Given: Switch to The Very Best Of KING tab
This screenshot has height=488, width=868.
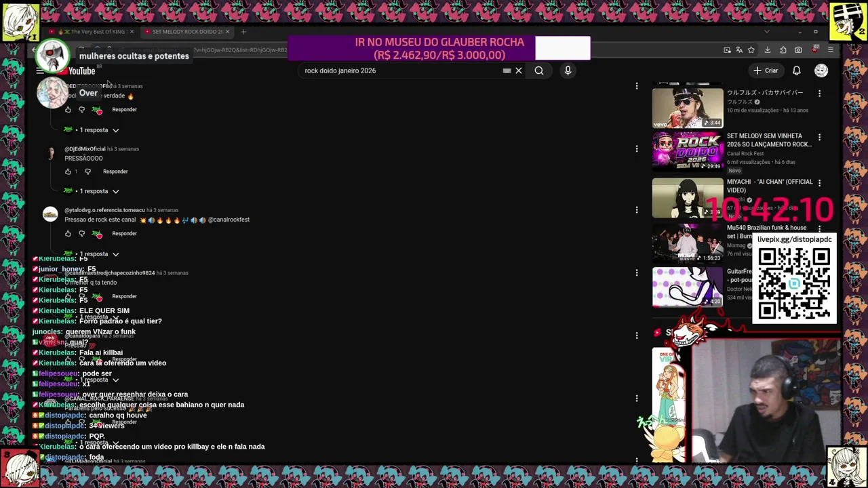Looking at the screenshot, I should [92, 32].
